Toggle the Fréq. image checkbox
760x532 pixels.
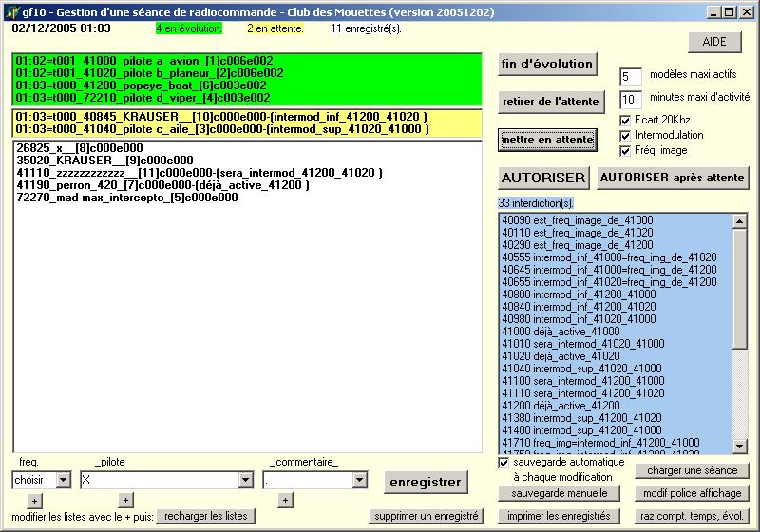(625, 151)
